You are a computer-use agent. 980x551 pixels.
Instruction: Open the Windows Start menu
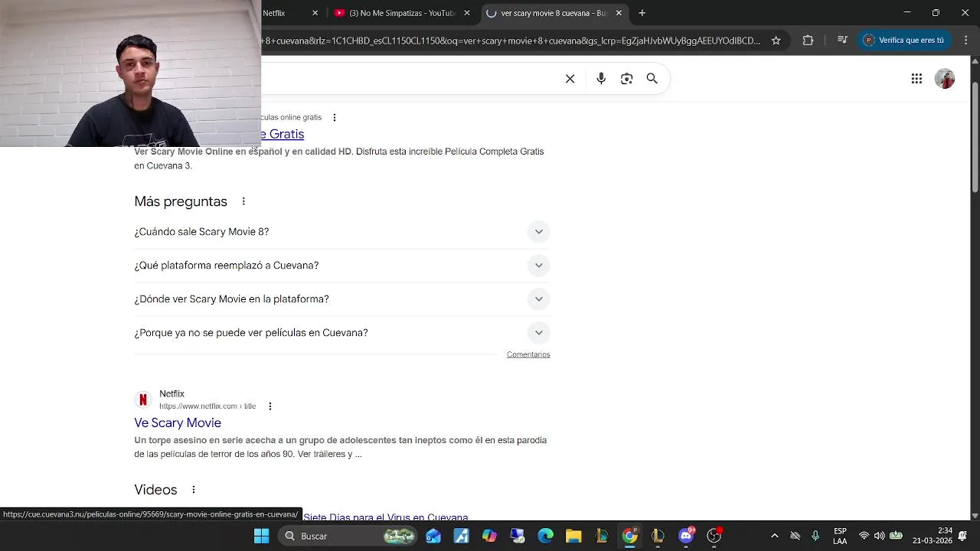[x=261, y=536]
